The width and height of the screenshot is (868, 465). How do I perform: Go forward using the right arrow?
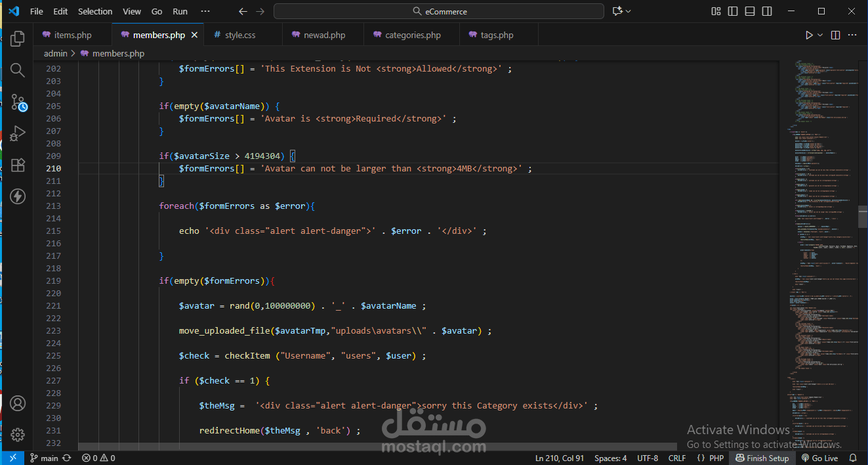pyautogui.click(x=260, y=11)
